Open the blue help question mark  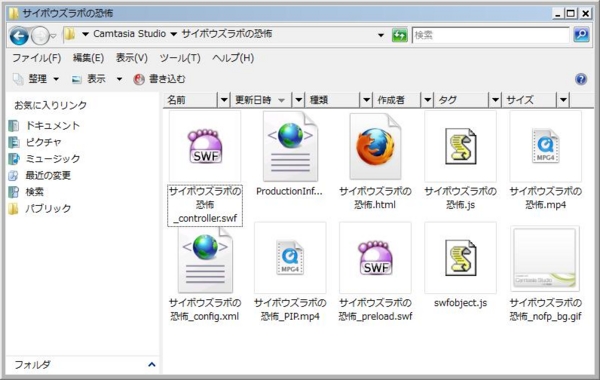coord(581,79)
